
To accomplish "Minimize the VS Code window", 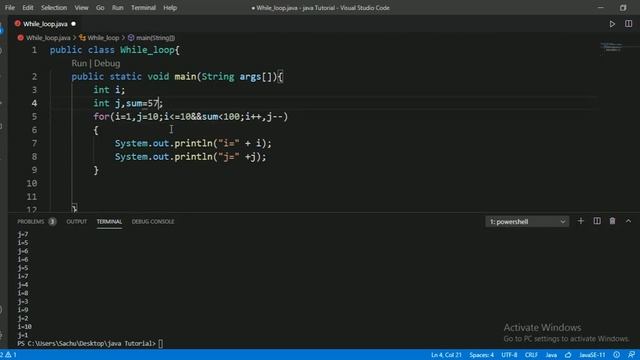I will coord(600,8).
